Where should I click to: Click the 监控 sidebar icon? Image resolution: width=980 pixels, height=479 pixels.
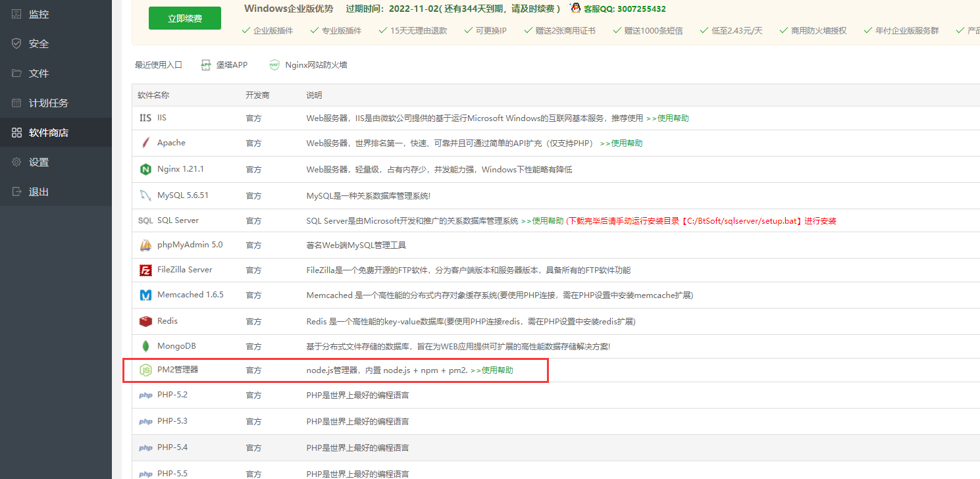16,14
